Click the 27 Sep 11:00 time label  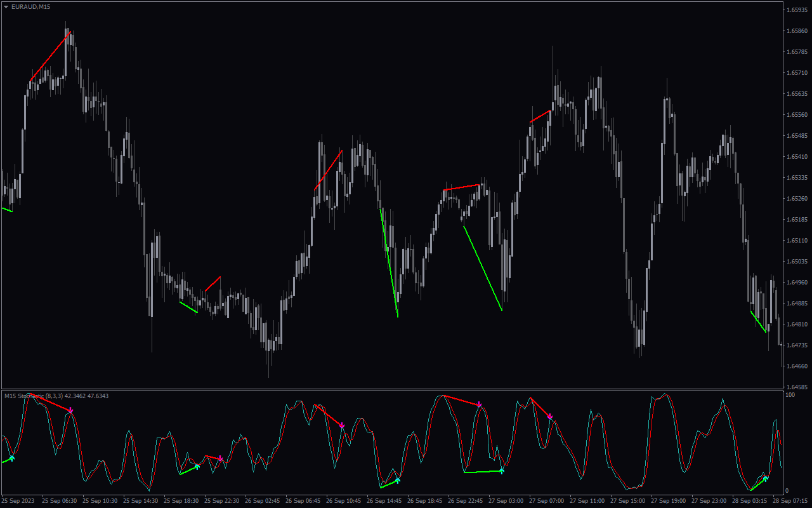587,501
